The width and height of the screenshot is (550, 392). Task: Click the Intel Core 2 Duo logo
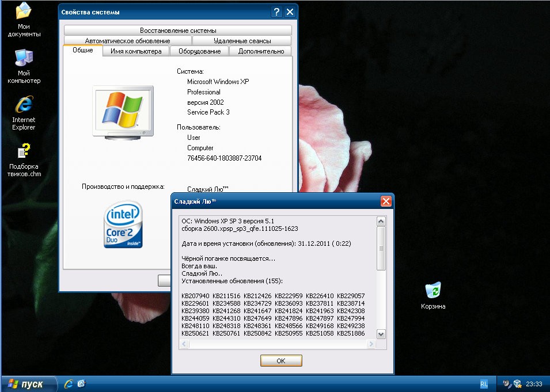tap(123, 224)
